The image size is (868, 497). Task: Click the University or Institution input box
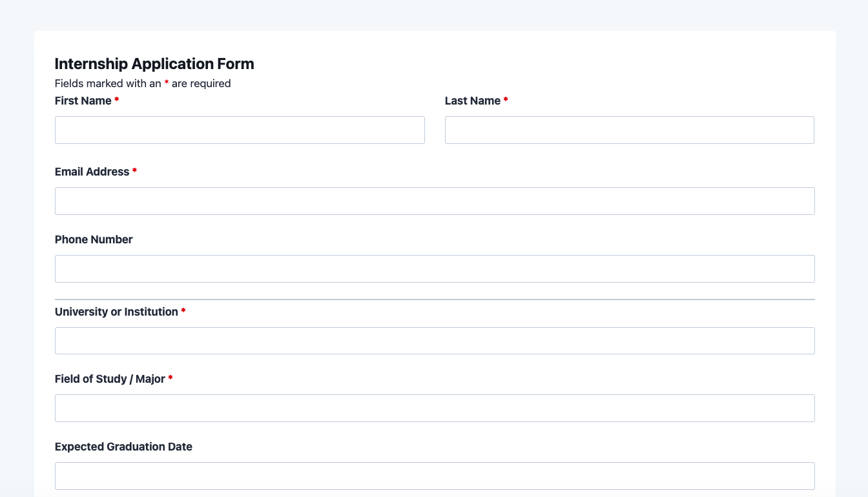(435, 341)
